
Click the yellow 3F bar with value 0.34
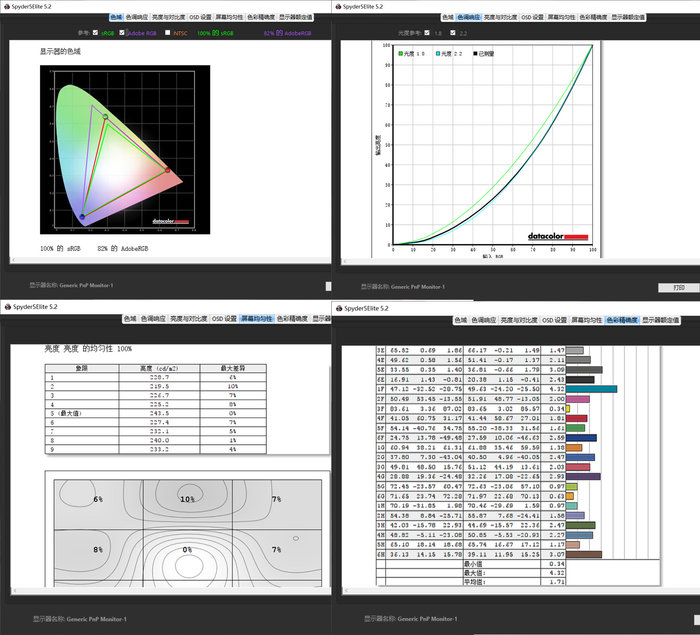coord(568,409)
